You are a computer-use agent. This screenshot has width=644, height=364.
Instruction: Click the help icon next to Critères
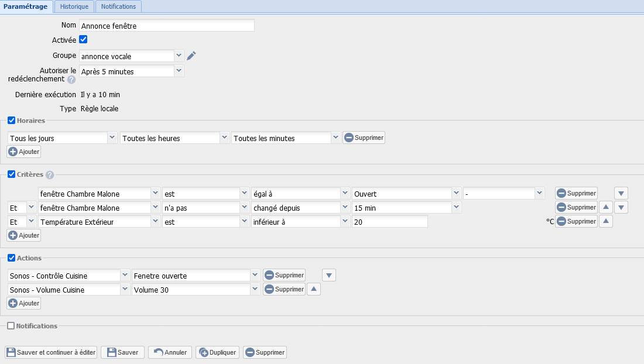[50, 174]
